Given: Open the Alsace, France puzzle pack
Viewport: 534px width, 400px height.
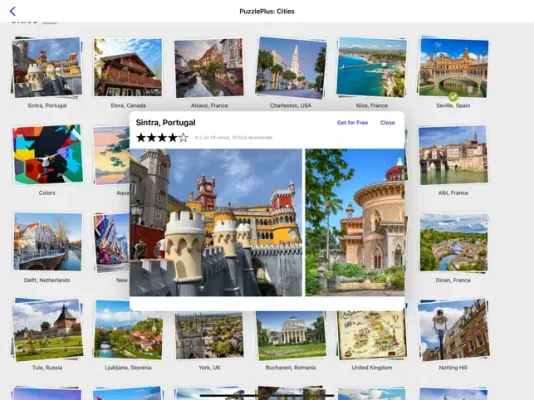Looking at the screenshot, I should [209, 68].
